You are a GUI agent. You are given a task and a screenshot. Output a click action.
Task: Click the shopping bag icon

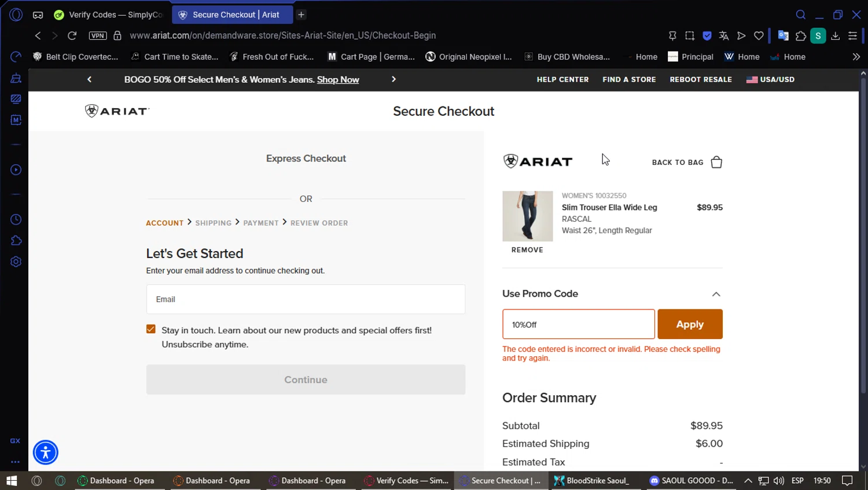pyautogui.click(x=716, y=162)
